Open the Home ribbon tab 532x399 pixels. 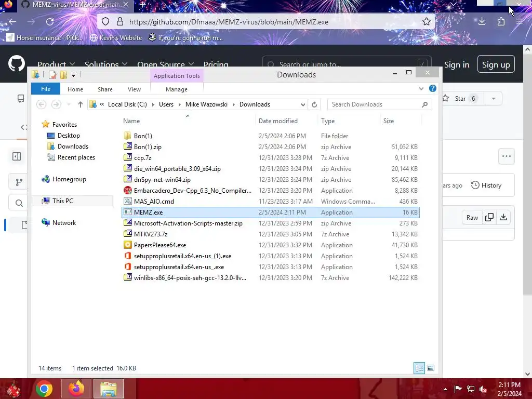[75, 89]
